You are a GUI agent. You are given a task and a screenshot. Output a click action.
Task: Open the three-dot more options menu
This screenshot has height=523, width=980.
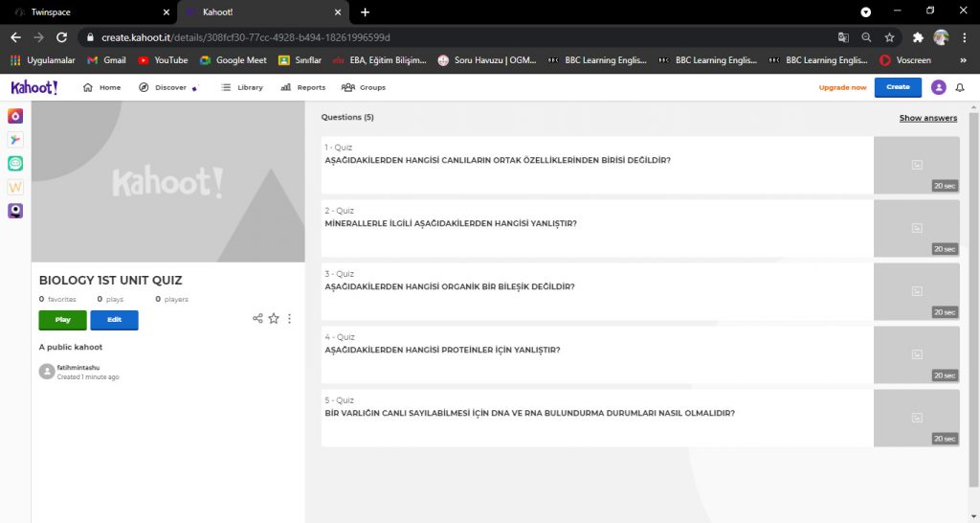pyautogui.click(x=289, y=318)
